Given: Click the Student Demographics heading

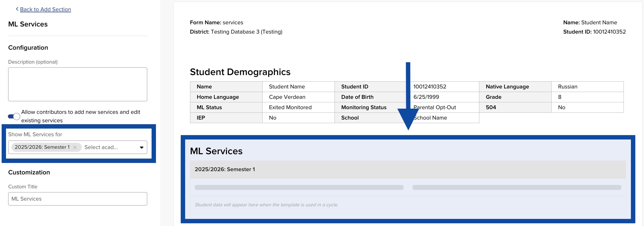Looking at the screenshot, I should (240, 72).
